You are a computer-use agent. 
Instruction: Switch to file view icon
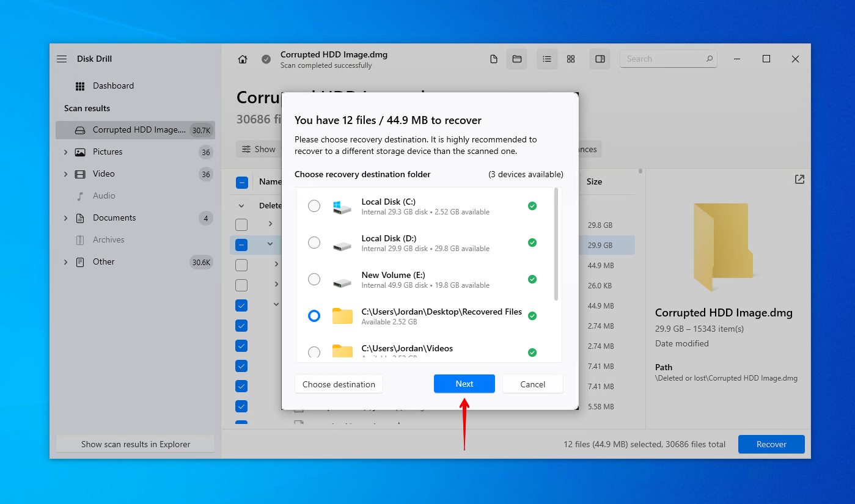point(494,59)
